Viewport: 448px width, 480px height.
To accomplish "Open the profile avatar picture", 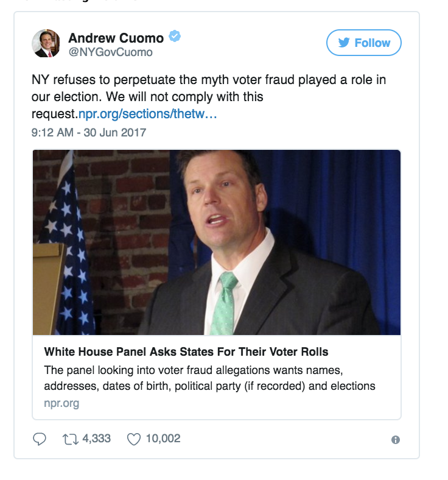I will 46,43.
